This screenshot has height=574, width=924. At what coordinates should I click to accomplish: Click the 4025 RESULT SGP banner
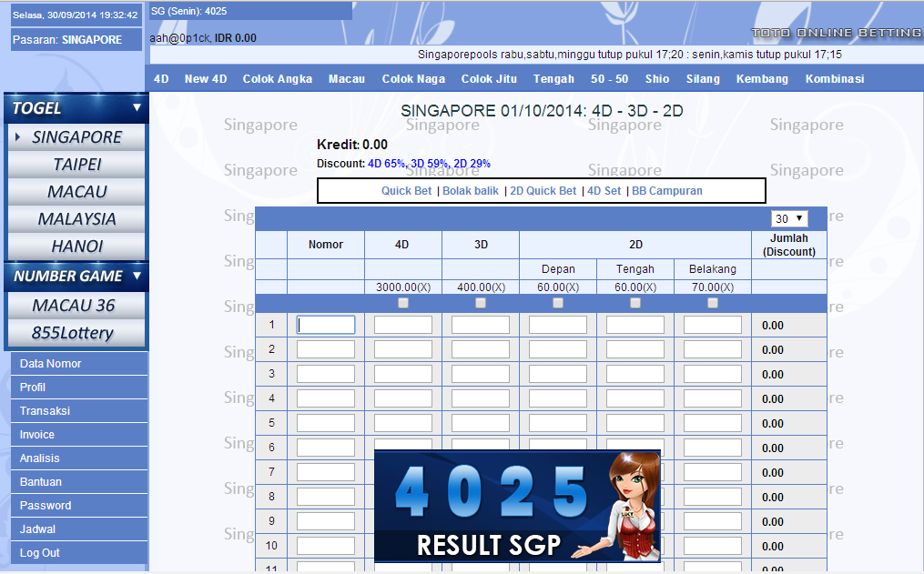tap(517, 506)
